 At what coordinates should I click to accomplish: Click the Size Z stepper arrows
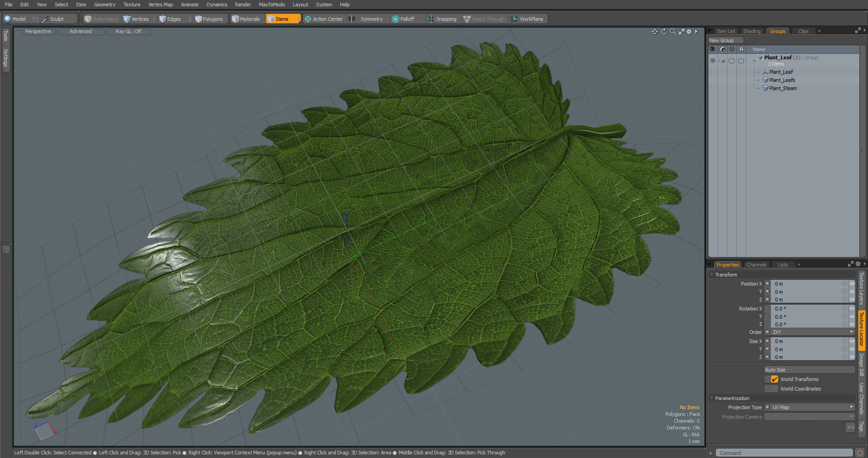pyautogui.click(x=852, y=357)
